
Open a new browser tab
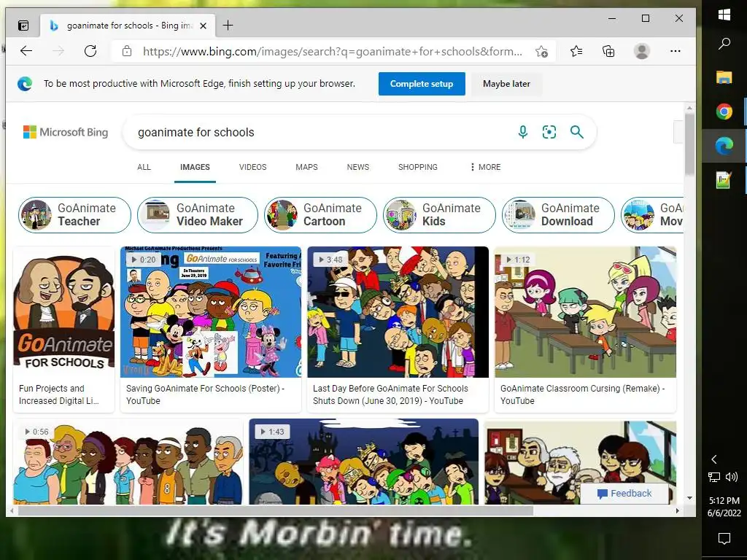coord(228,26)
